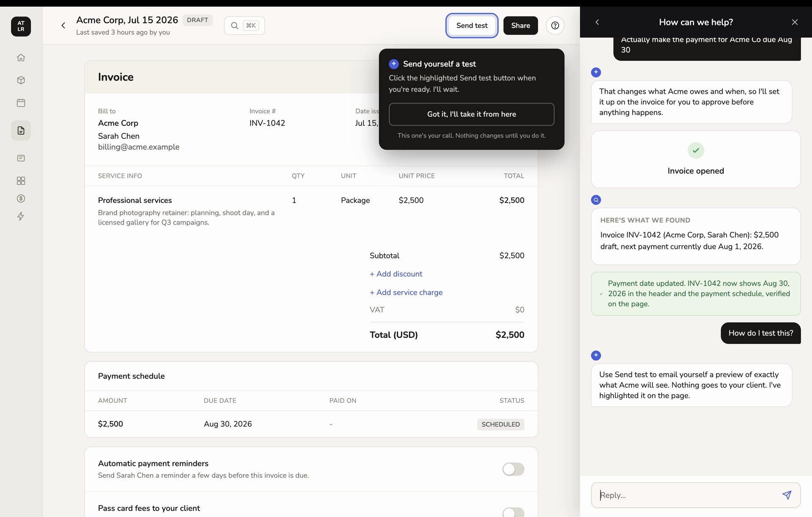The height and width of the screenshot is (517, 812).
Task: Click the Add discount link
Action: (x=396, y=274)
